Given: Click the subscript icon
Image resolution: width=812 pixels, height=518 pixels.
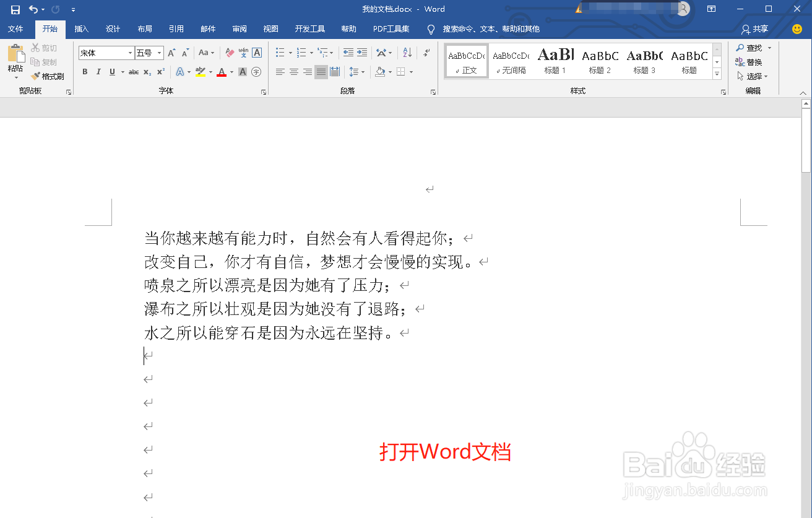Looking at the screenshot, I should (146, 72).
